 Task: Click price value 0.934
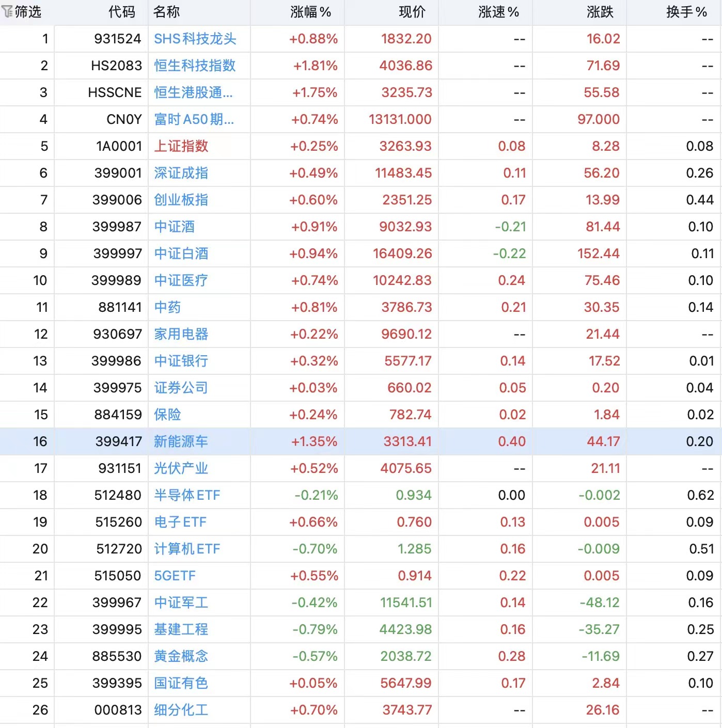click(414, 495)
